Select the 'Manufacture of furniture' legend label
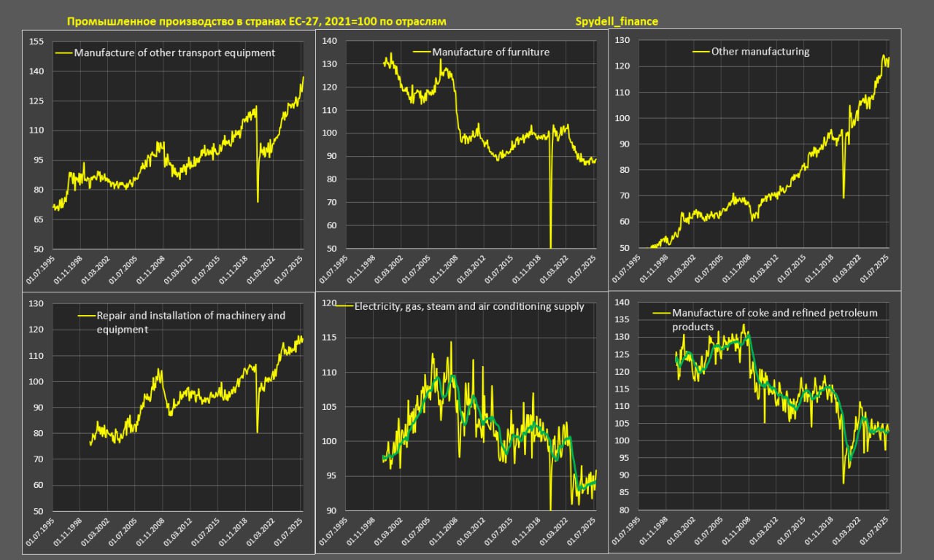 point(490,52)
